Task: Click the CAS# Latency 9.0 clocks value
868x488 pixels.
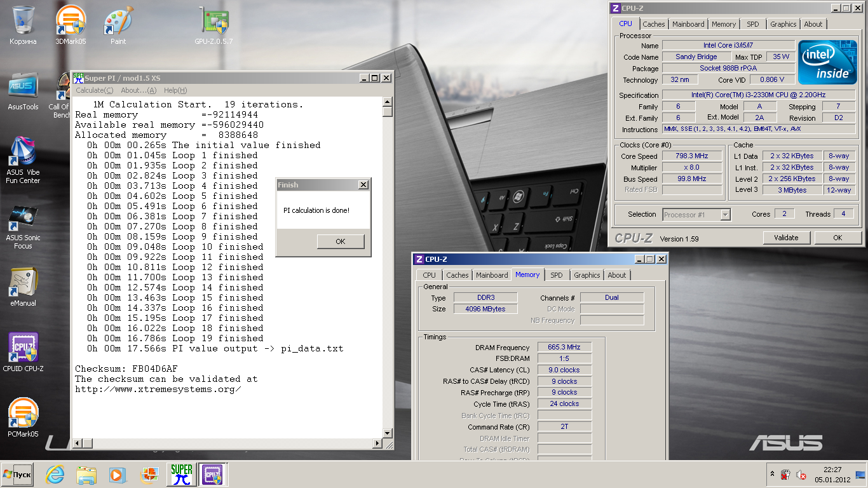Action: coord(564,370)
